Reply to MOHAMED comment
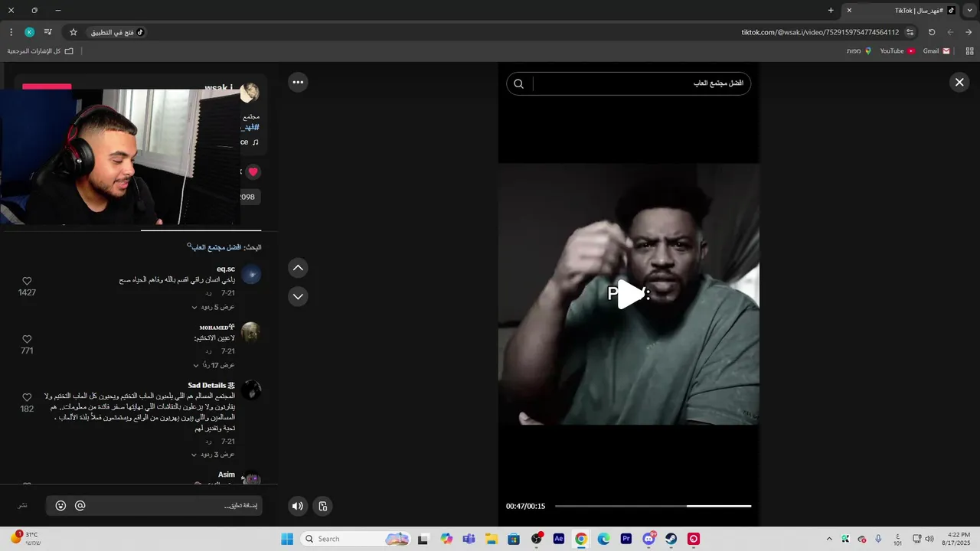Image resolution: width=980 pixels, height=551 pixels. click(208, 351)
